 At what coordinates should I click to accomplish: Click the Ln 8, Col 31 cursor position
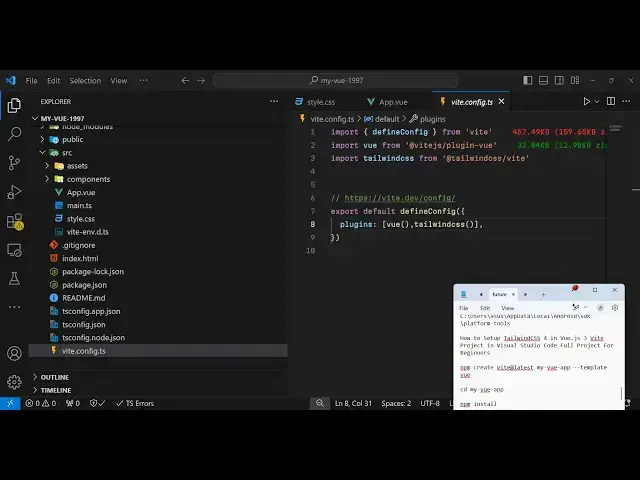(x=353, y=403)
